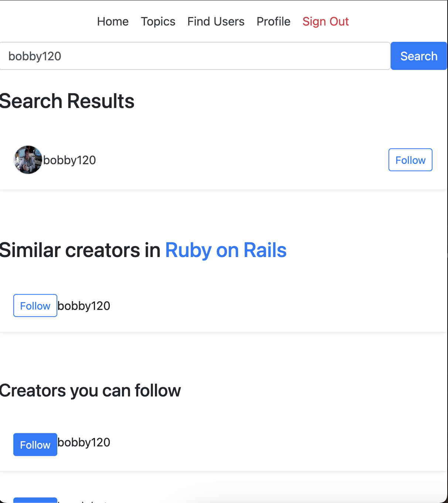Open the Profile page
Viewport: 448px width, 503px height.
pos(273,21)
